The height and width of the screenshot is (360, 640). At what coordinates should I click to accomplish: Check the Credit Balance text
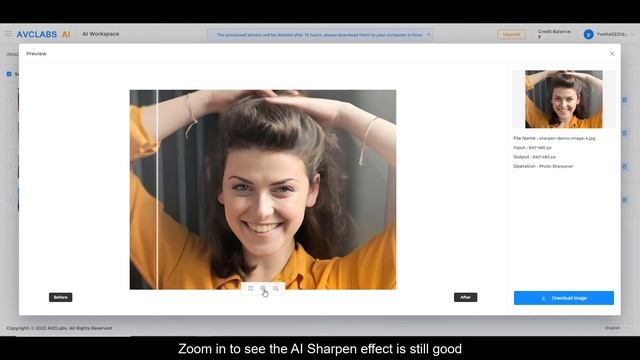tap(554, 34)
